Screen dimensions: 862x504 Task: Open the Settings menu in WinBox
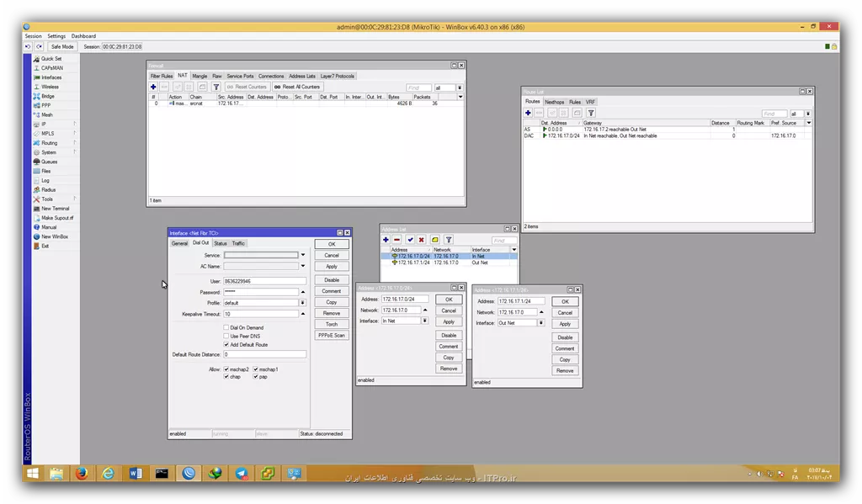click(56, 36)
